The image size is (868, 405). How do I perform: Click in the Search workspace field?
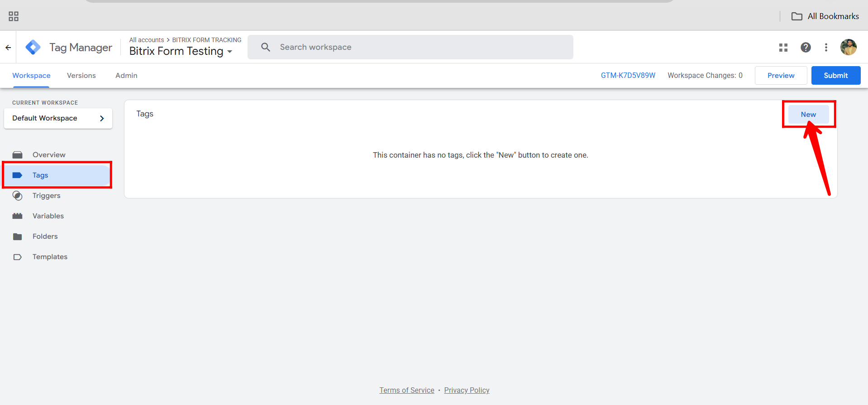point(410,47)
